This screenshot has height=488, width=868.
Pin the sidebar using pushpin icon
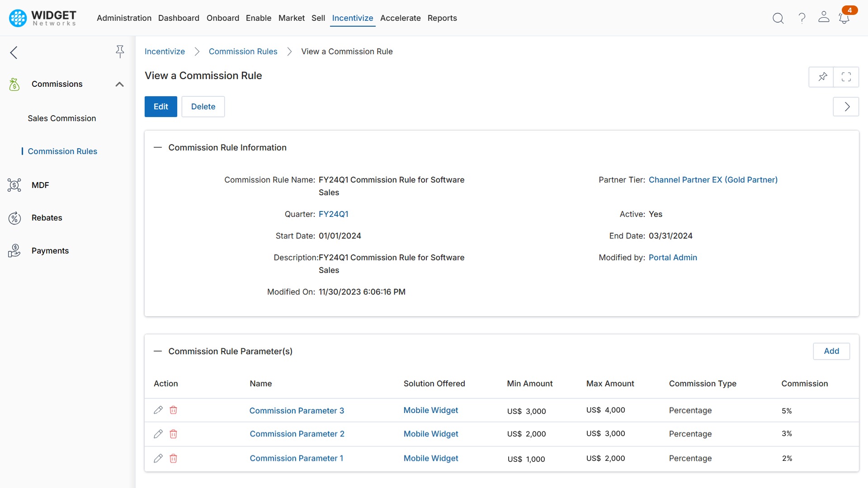pos(120,52)
